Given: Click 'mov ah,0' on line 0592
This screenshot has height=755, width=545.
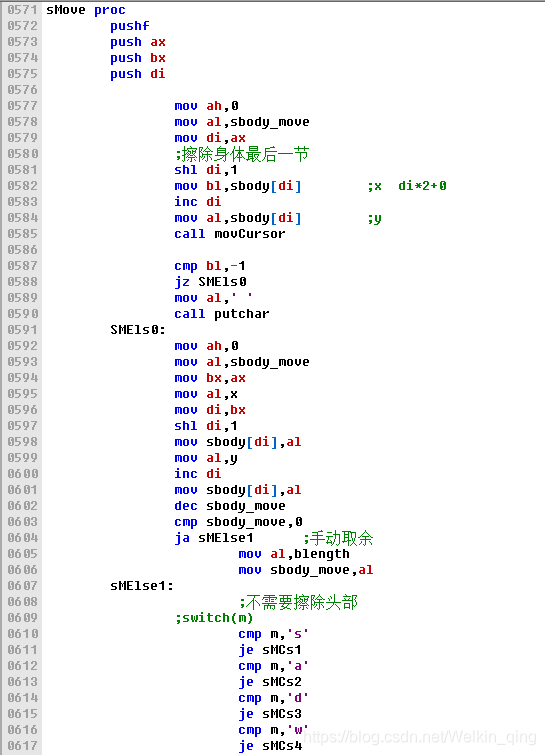Looking at the screenshot, I should (x=206, y=346).
